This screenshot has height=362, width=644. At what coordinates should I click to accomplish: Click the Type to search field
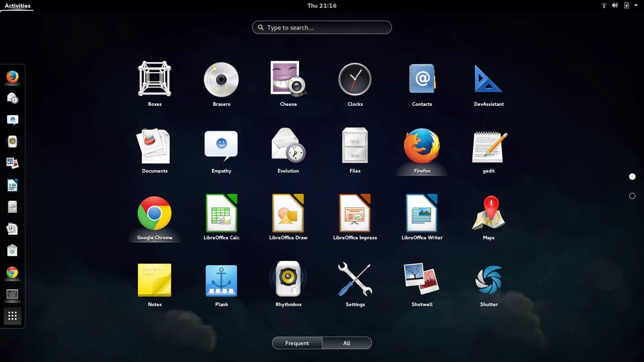pyautogui.click(x=322, y=27)
